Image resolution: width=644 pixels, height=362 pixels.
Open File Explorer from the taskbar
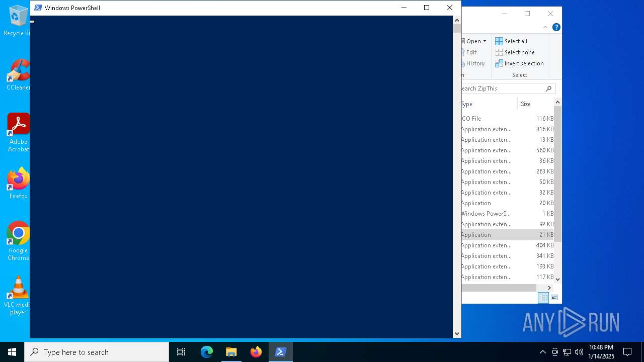click(x=231, y=352)
